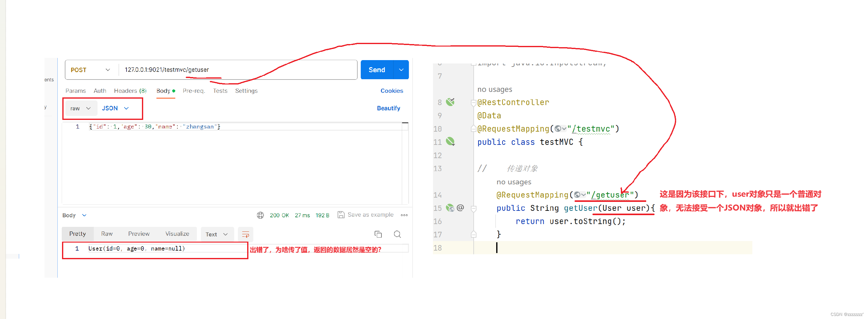The width and height of the screenshot is (868, 319).
Task: Click the getUser method name
Action: (581, 208)
